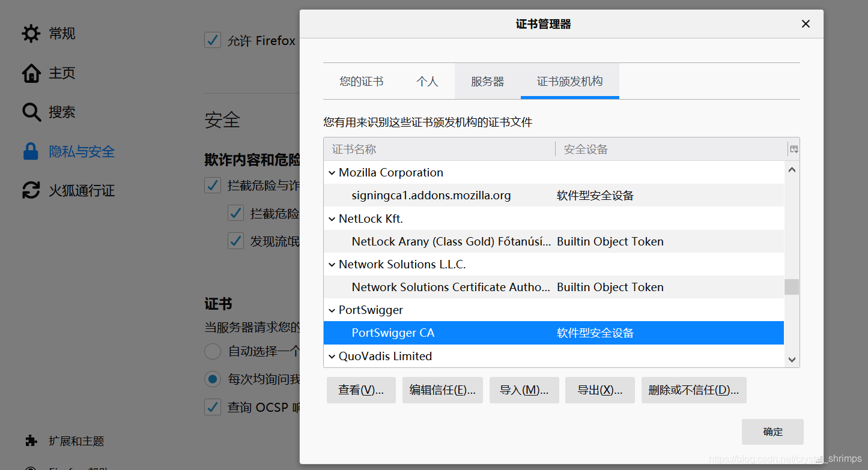Image resolution: width=868 pixels, height=470 pixels.
Task: Toggle the 发现流氓 software checkbox
Action: (x=235, y=241)
